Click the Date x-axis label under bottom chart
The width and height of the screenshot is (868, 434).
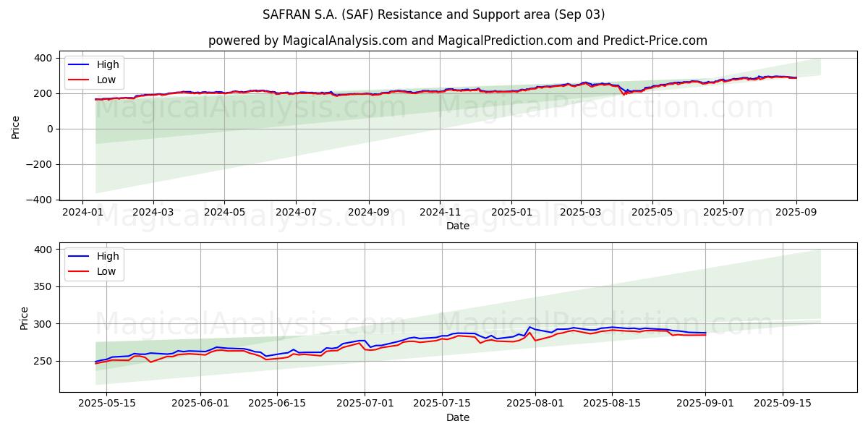pyautogui.click(x=457, y=417)
